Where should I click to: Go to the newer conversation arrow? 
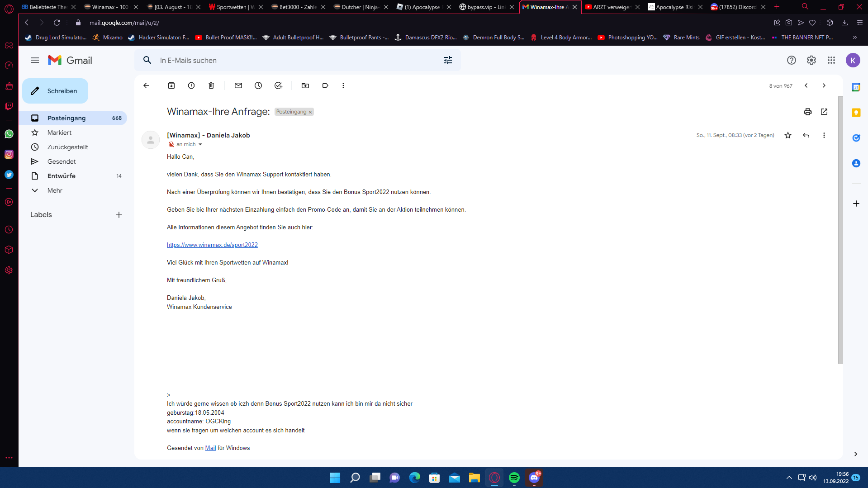[806, 85]
